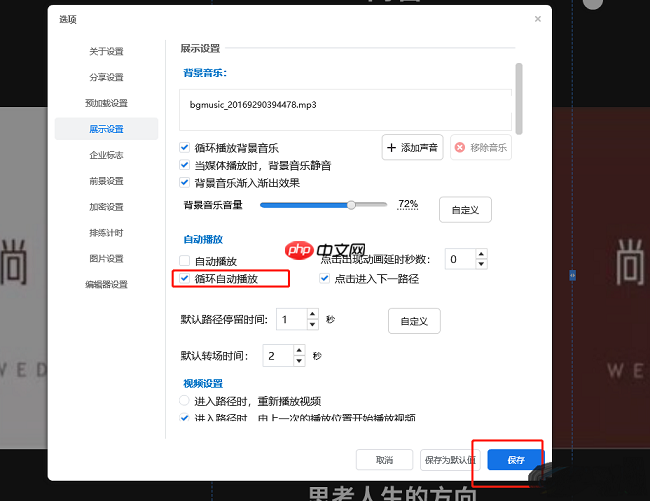Open 图片设置 section

(107, 259)
